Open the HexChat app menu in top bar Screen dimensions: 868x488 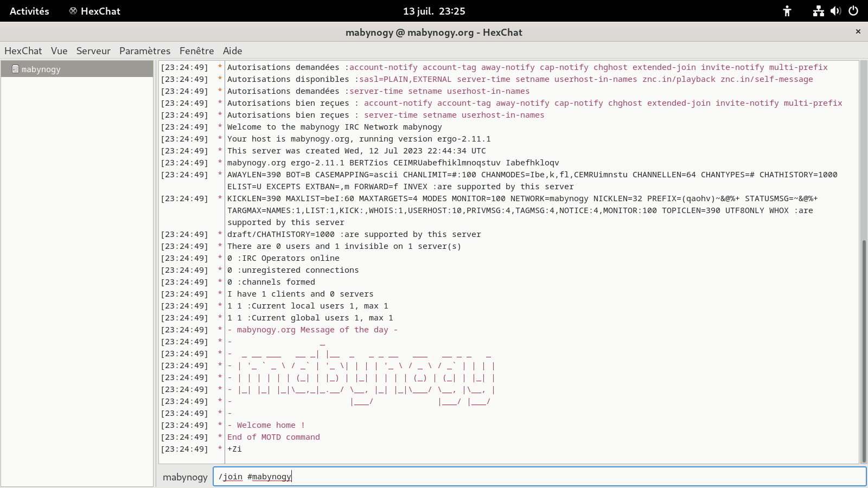pos(95,11)
